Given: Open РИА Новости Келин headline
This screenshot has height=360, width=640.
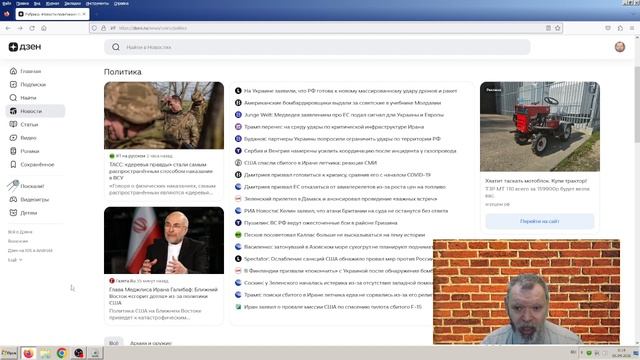Looking at the screenshot, I should pyautogui.click(x=346, y=211).
